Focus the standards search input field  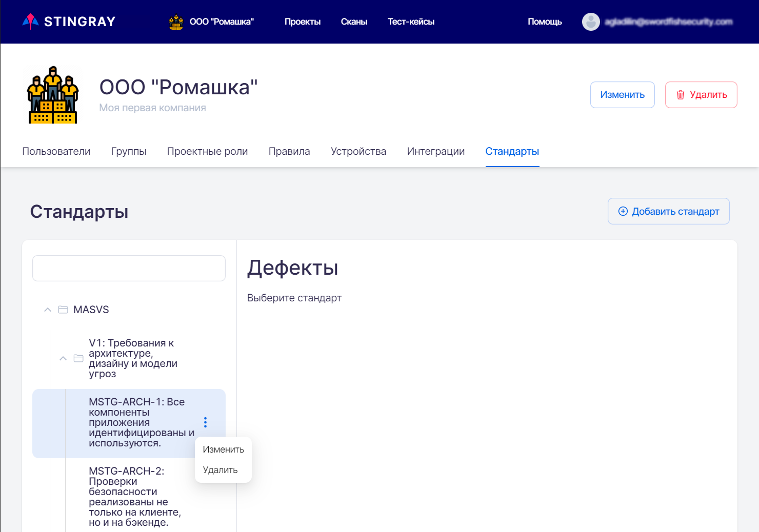tap(129, 268)
